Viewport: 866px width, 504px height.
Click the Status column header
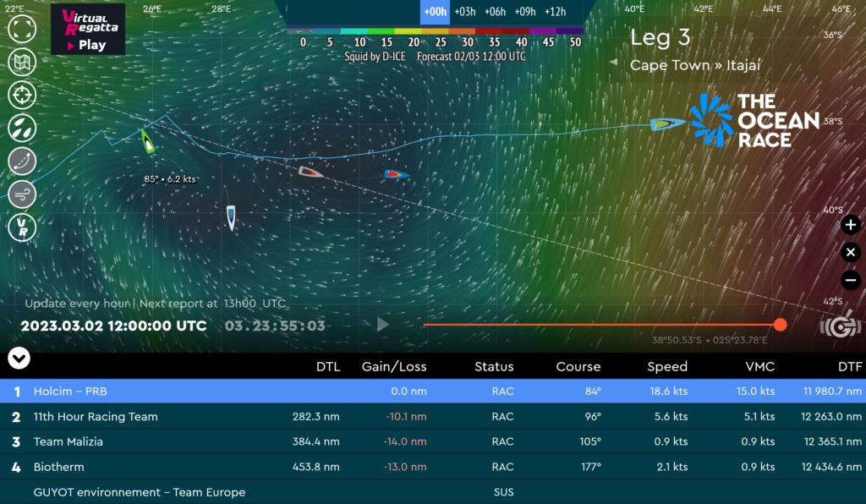(494, 366)
